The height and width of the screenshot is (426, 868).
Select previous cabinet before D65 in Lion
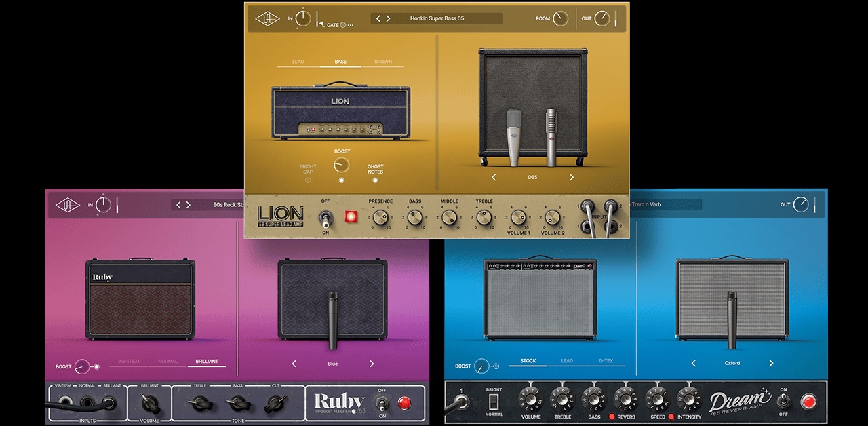[494, 177]
